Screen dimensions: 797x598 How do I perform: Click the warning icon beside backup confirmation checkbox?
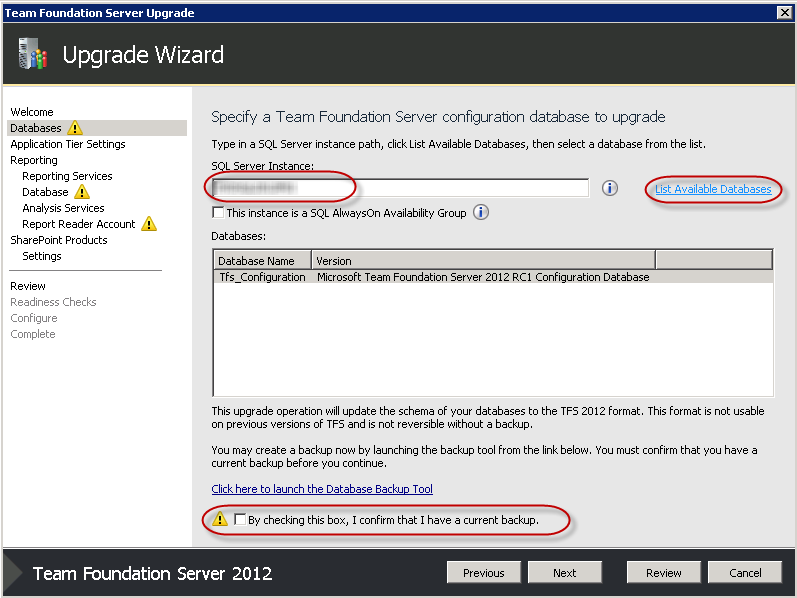pos(220,519)
